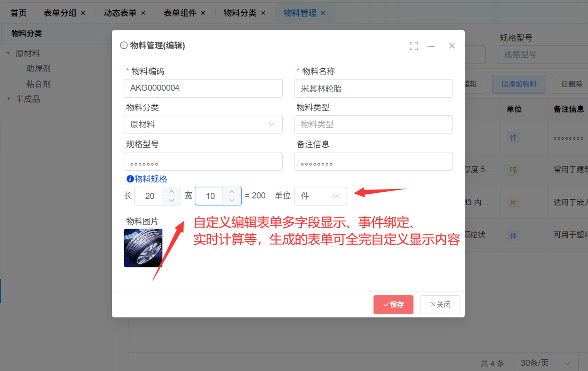Switch to the 表单组件 tab
This screenshot has width=588, height=371.
(x=180, y=13)
